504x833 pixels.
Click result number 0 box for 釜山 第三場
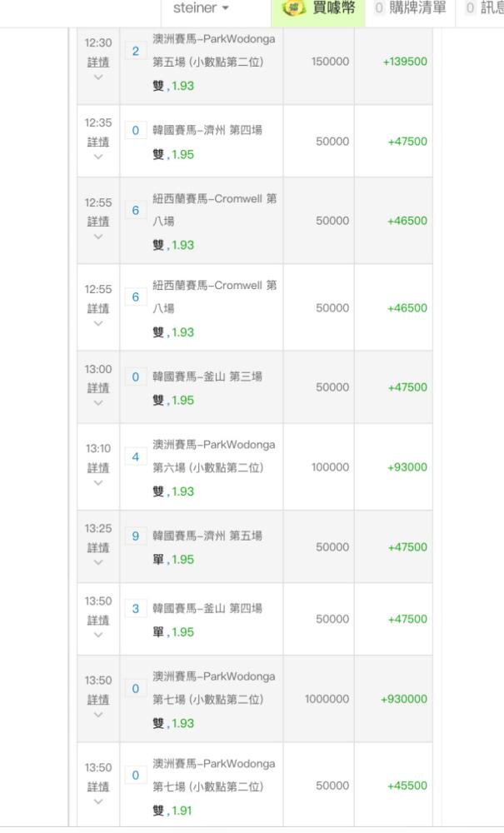(x=136, y=377)
